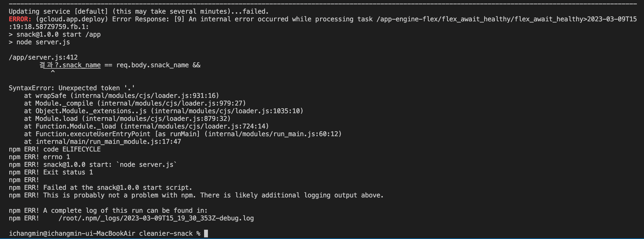Click 'Failed at the snack@1.0.0 start script'

click(x=118, y=188)
